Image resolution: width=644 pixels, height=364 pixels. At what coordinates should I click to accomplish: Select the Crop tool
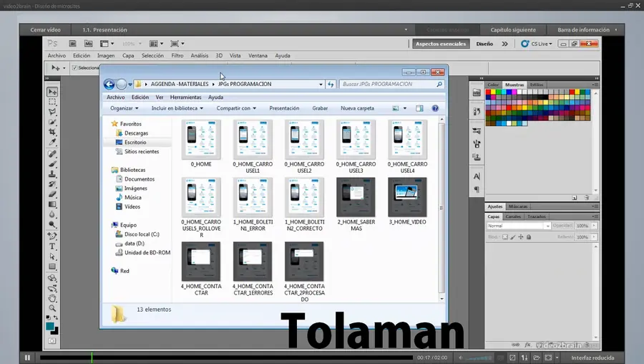[x=52, y=132]
